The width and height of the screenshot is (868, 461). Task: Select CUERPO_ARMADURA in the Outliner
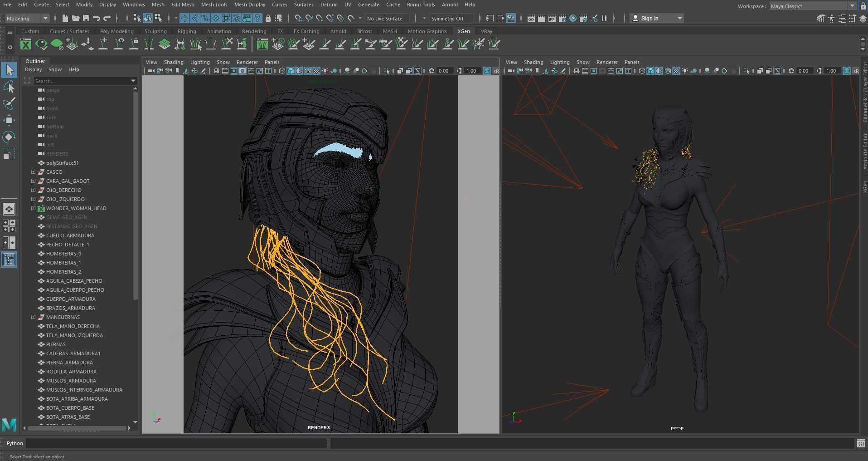[x=71, y=299]
